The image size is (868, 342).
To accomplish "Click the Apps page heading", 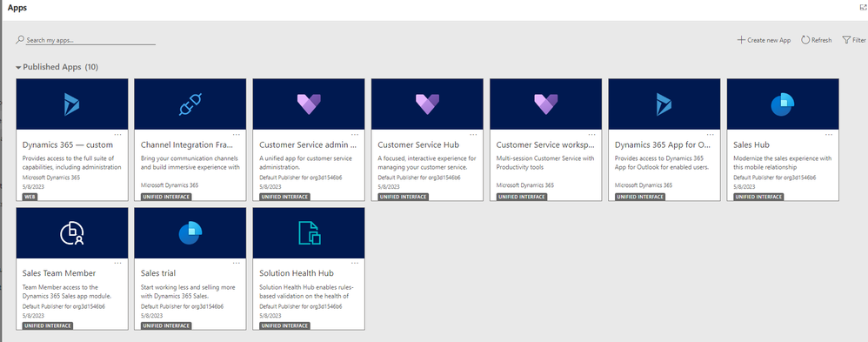I will coord(17,8).
